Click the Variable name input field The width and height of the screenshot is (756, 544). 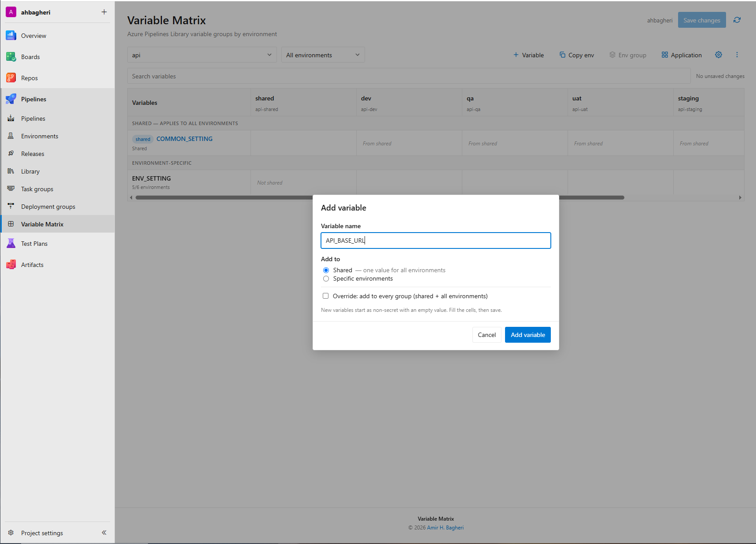coord(436,241)
